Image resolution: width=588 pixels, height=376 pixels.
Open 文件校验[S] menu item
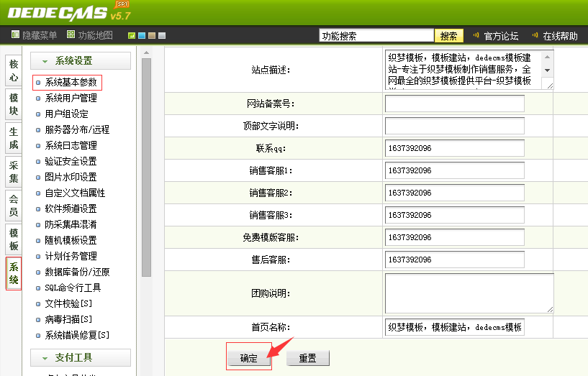coord(68,303)
